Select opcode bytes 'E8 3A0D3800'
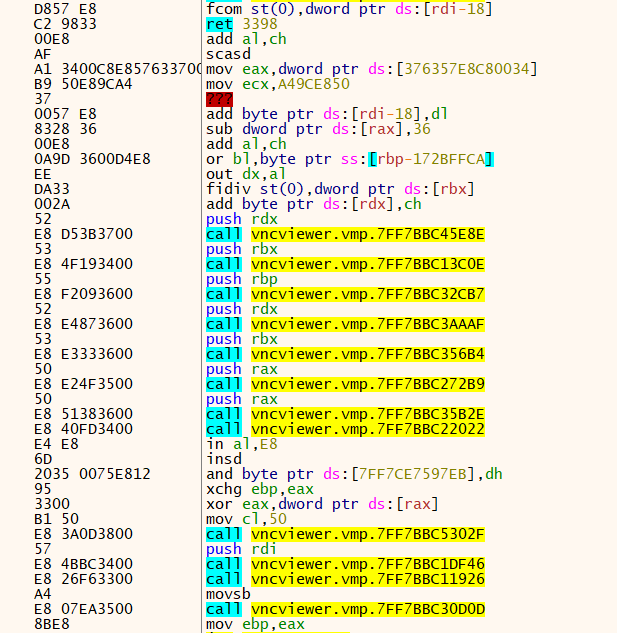The width and height of the screenshot is (617, 633). tap(83, 534)
